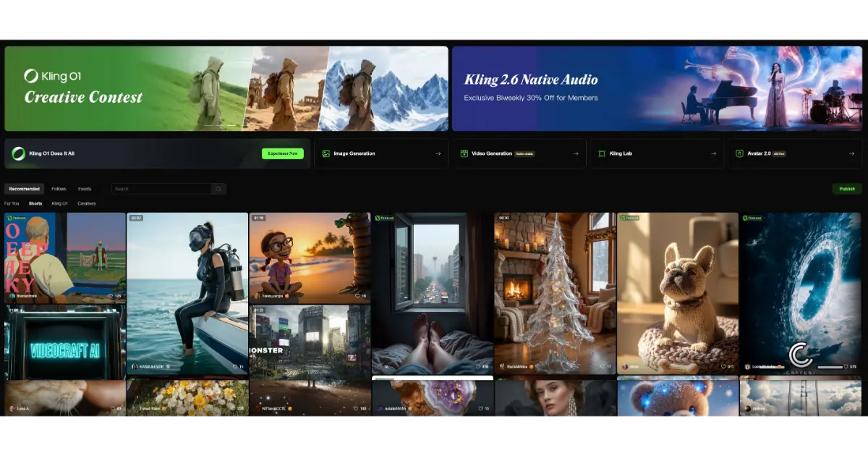This screenshot has width=868, height=456.
Task: Open the Kling 2.6 Native Audio banner
Action: click(x=658, y=88)
